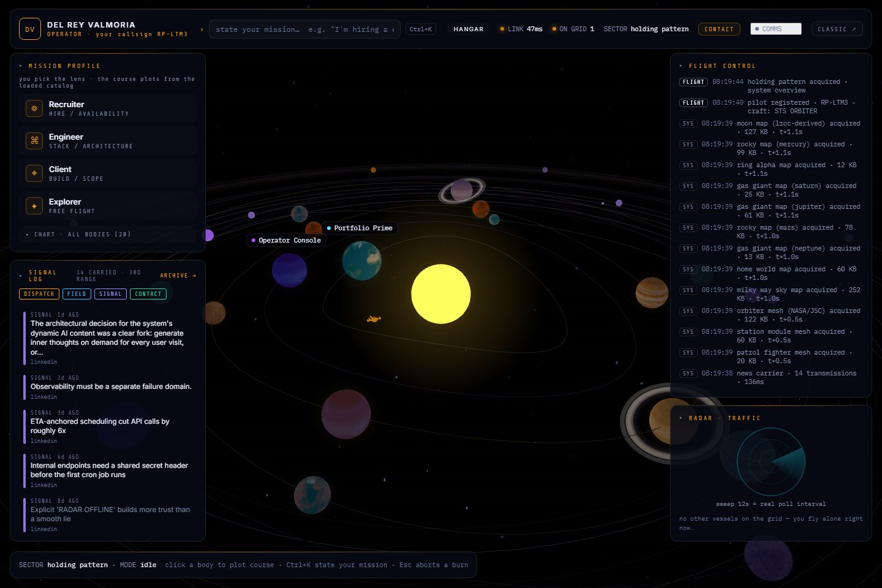Click the 'MODE idle' status bar entry

coord(138,565)
